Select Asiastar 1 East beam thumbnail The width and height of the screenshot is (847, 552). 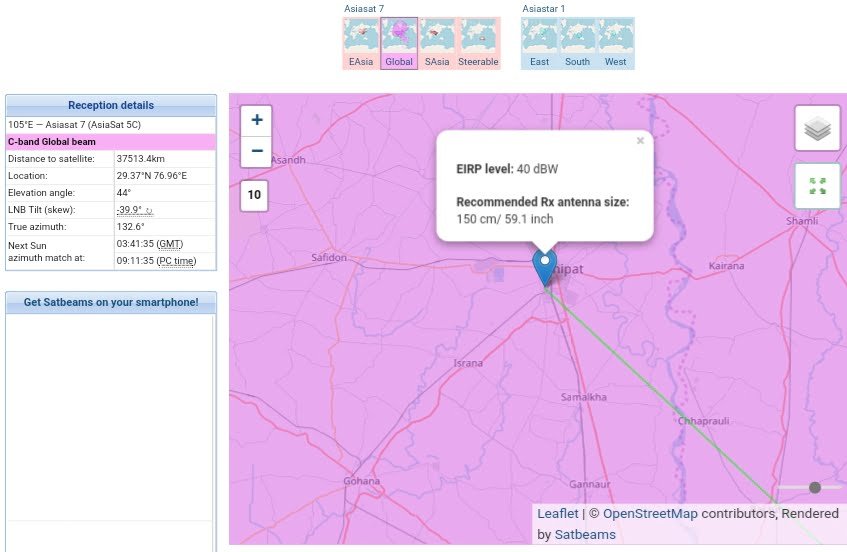(x=539, y=43)
